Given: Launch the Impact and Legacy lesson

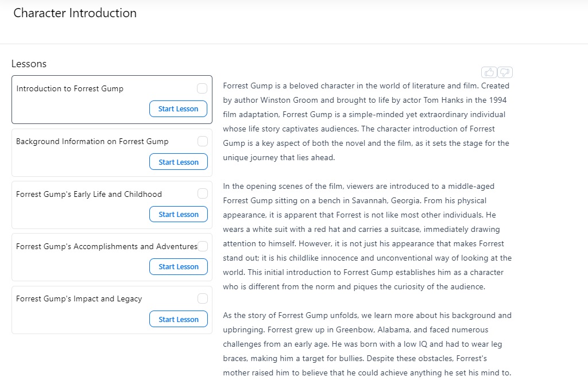Looking at the screenshot, I should click(178, 320).
